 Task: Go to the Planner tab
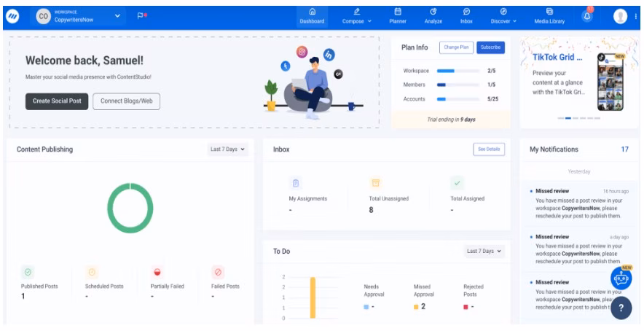point(398,15)
